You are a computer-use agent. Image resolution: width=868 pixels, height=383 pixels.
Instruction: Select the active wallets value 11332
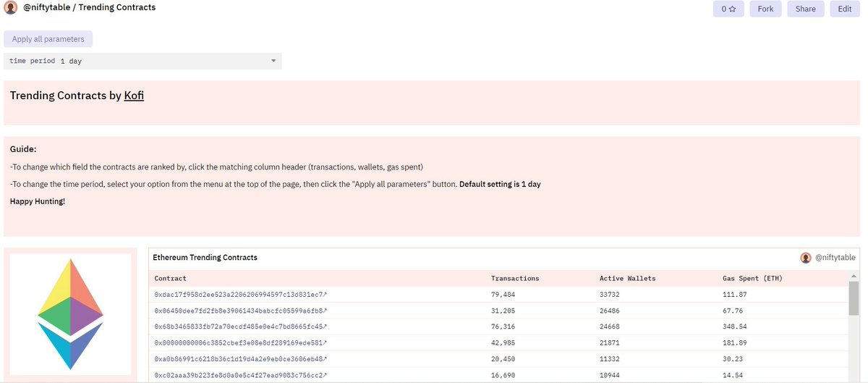click(x=610, y=358)
